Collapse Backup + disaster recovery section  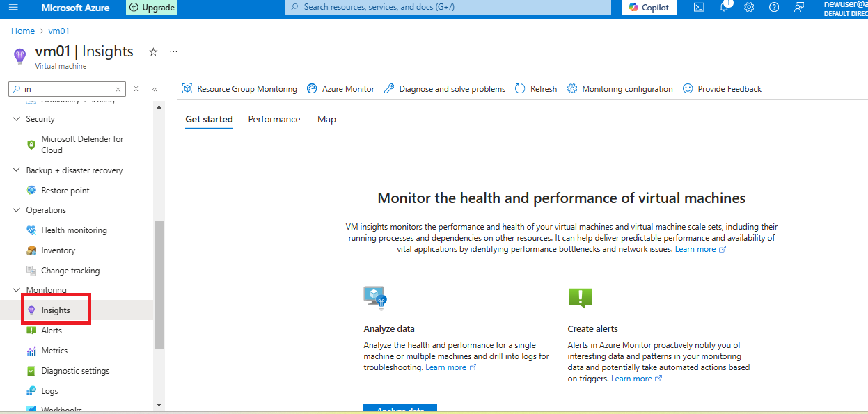(17, 170)
